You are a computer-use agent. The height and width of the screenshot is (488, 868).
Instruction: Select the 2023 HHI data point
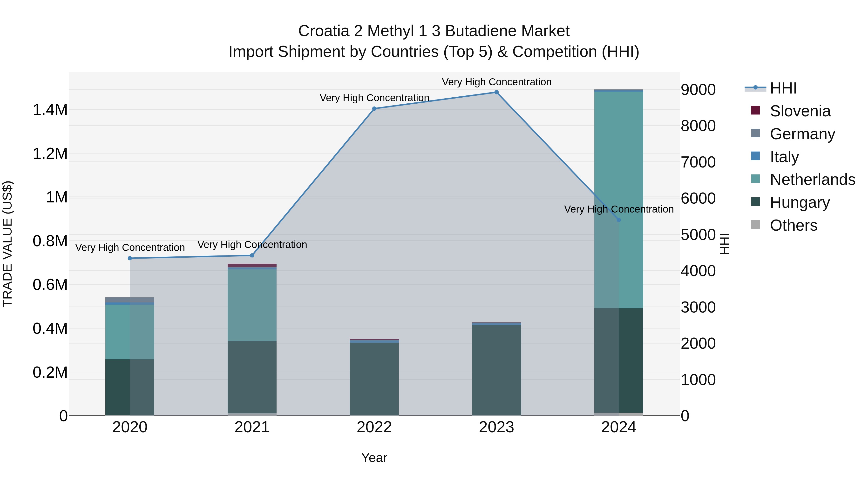(x=496, y=92)
